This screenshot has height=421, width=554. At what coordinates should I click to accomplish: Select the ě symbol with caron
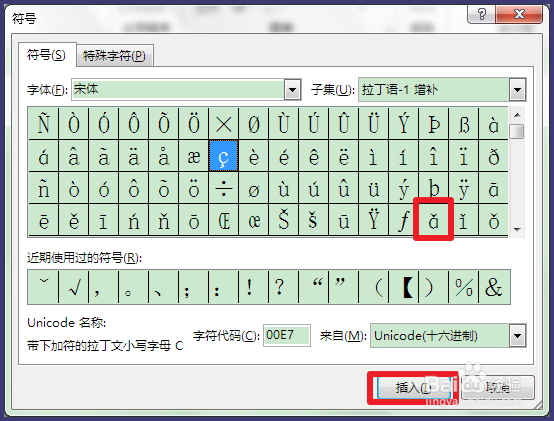point(73,220)
